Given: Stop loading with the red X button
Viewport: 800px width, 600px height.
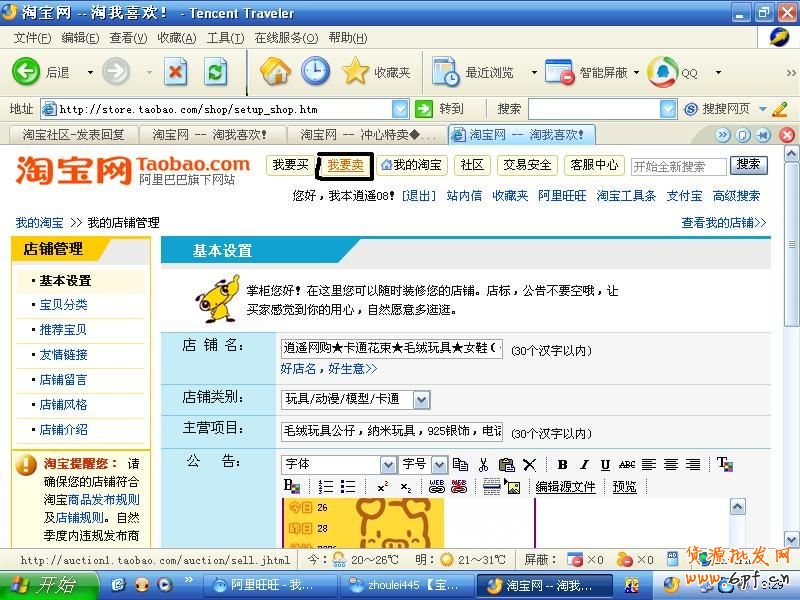Looking at the screenshot, I should [176, 72].
